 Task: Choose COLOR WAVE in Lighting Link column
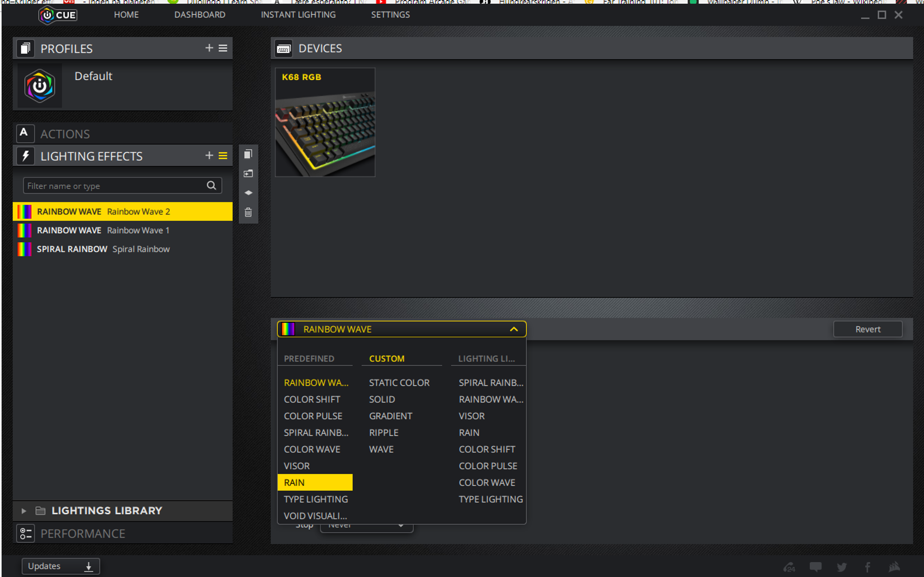tap(487, 482)
